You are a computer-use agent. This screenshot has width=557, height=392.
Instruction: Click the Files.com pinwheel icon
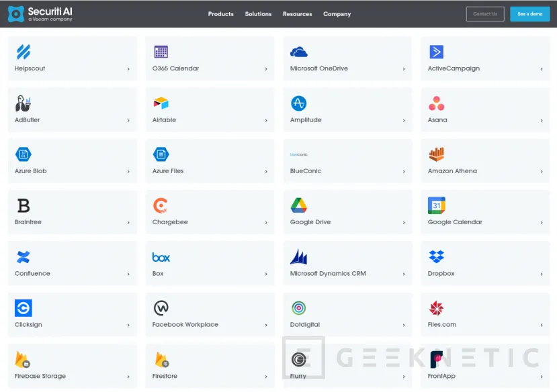tap(436, 308)
